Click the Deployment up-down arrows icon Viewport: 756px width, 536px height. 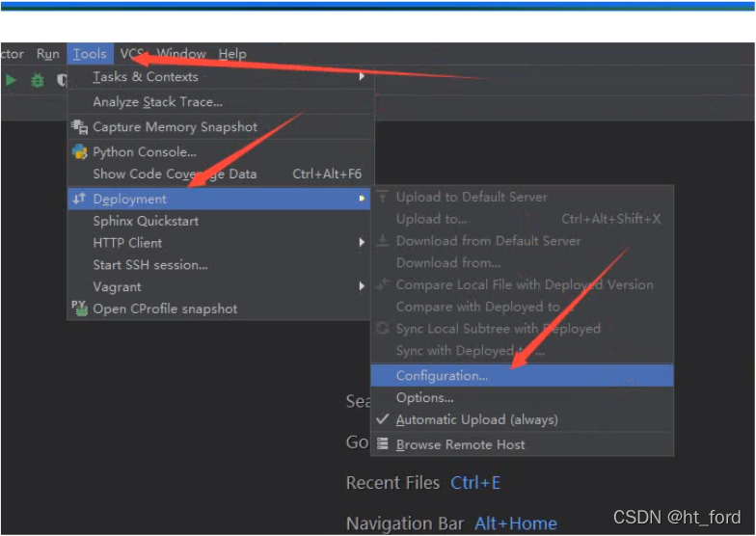[79, 199]
